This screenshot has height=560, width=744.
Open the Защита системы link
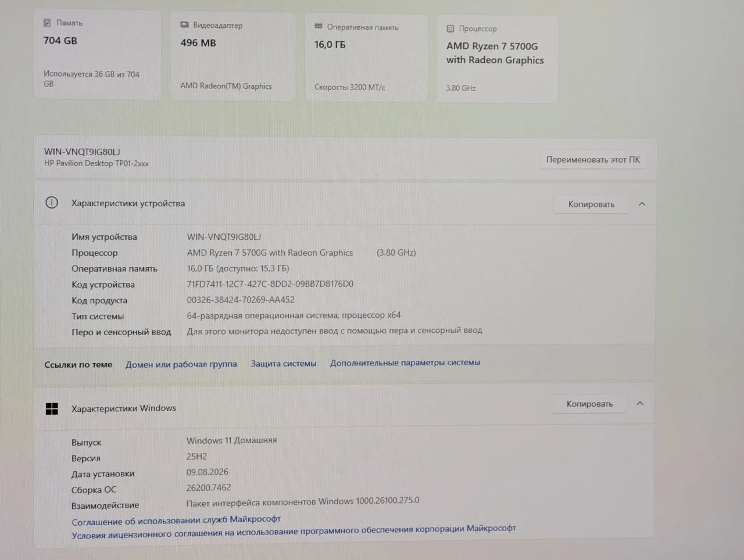284,364
